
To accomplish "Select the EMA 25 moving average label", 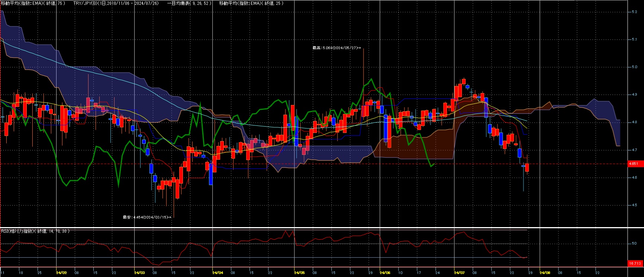I will tap(251, 3).
